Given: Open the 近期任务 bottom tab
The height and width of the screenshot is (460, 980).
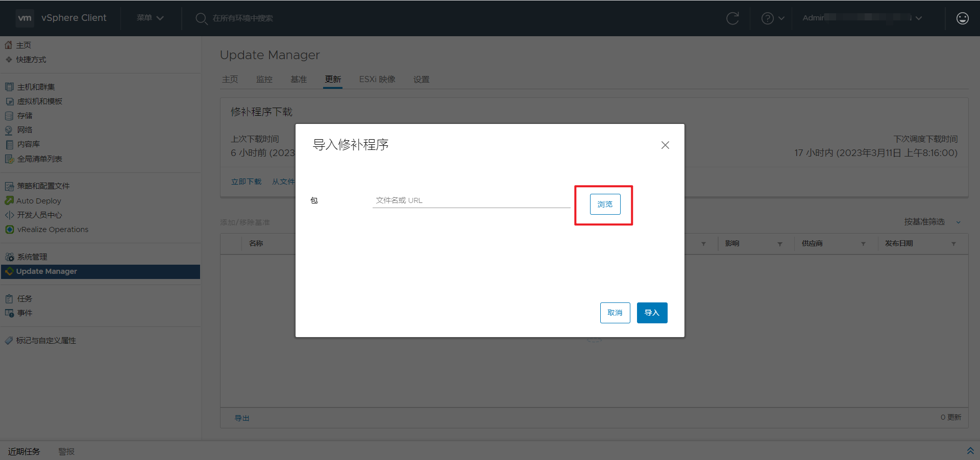Looking at the screenshot, I should [x=24, y=451].
